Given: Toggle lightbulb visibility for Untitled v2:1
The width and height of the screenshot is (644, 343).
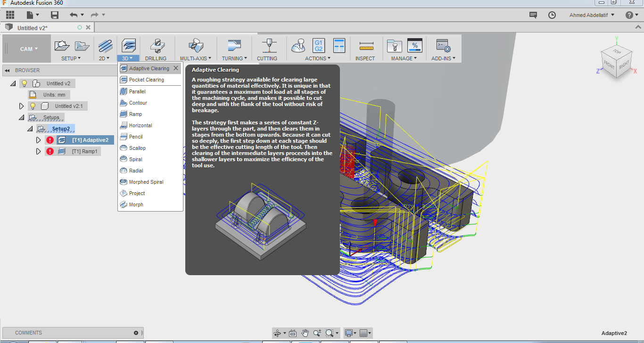Looking at the screenshot, I should pos(33,106).
